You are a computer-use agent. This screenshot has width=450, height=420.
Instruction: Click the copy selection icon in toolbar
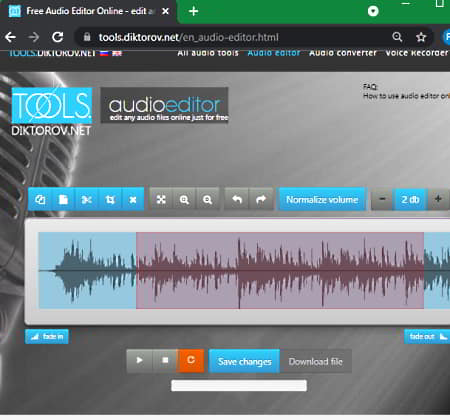(x=40, y=199)
